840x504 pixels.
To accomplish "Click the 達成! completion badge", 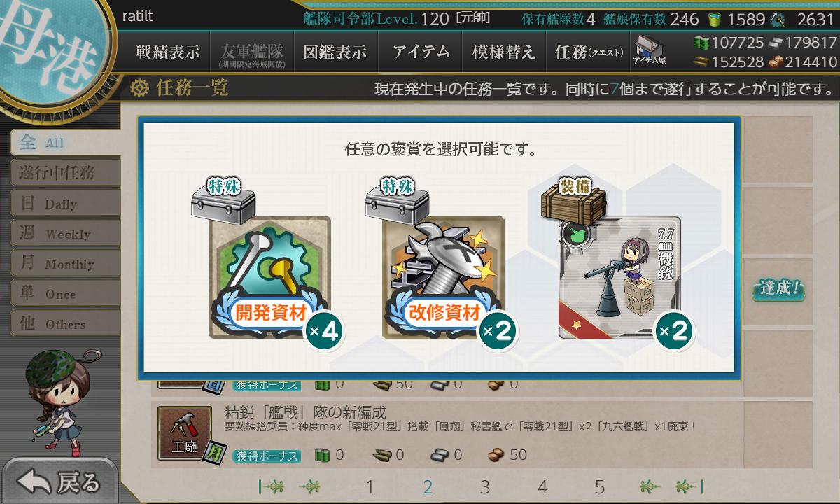I will 778,288.
